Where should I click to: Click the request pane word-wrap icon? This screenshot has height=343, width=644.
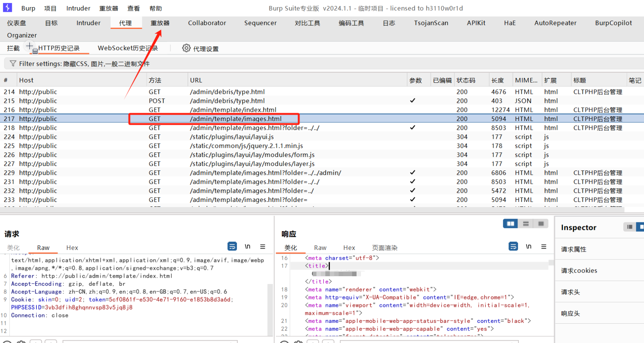pyautogui.click(x=232, y=246)
